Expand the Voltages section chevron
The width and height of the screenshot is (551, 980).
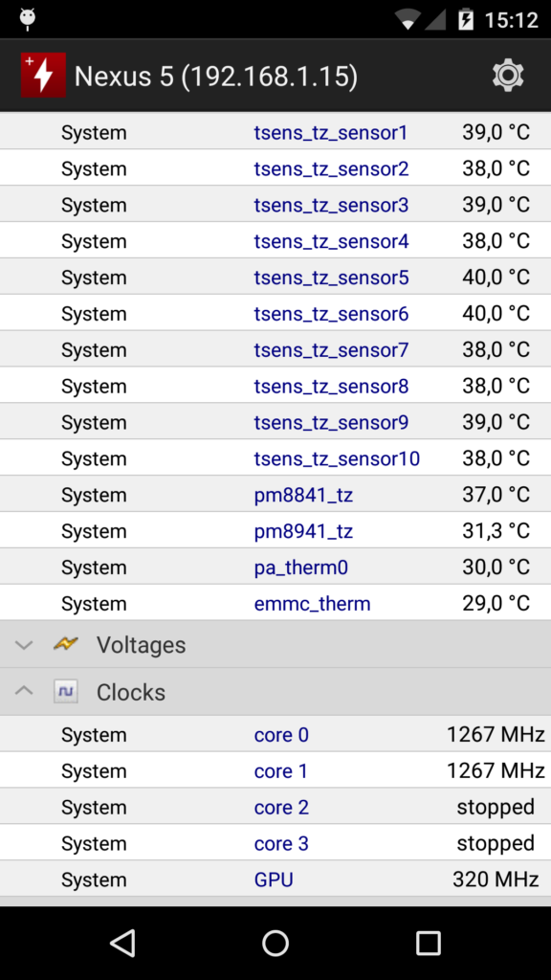tap(23, 644)
